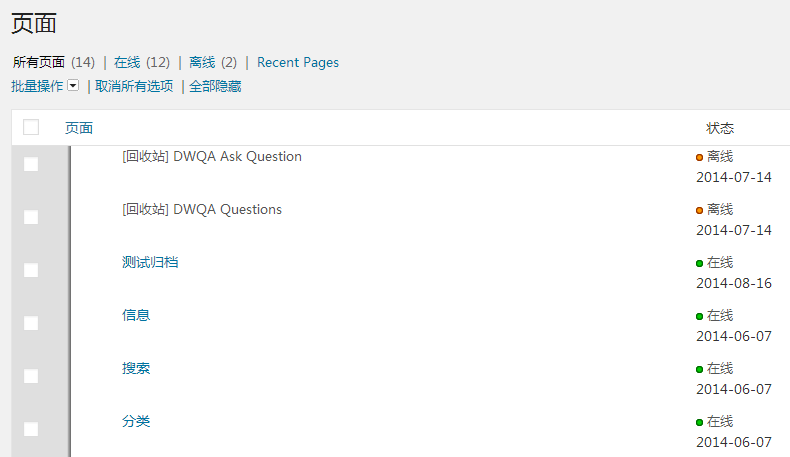Click the orange offline status dot for DWQA Ask Question

pyautogui.click(x=700, y=157)
